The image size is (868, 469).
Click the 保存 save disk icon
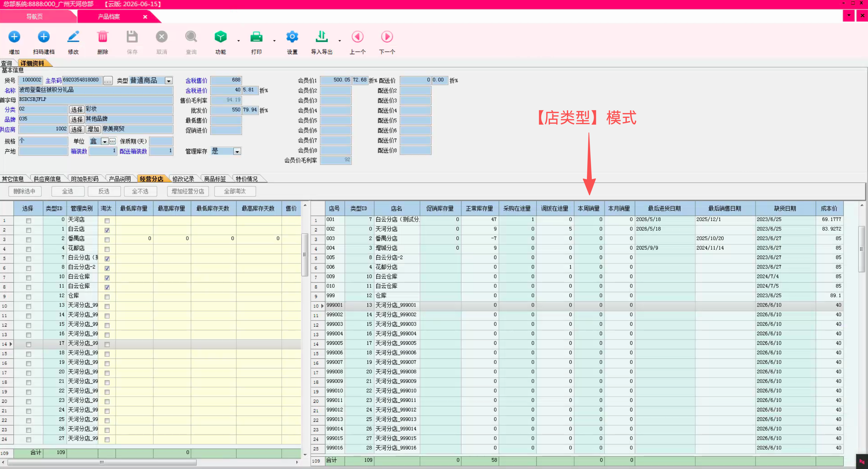point(132,37)
